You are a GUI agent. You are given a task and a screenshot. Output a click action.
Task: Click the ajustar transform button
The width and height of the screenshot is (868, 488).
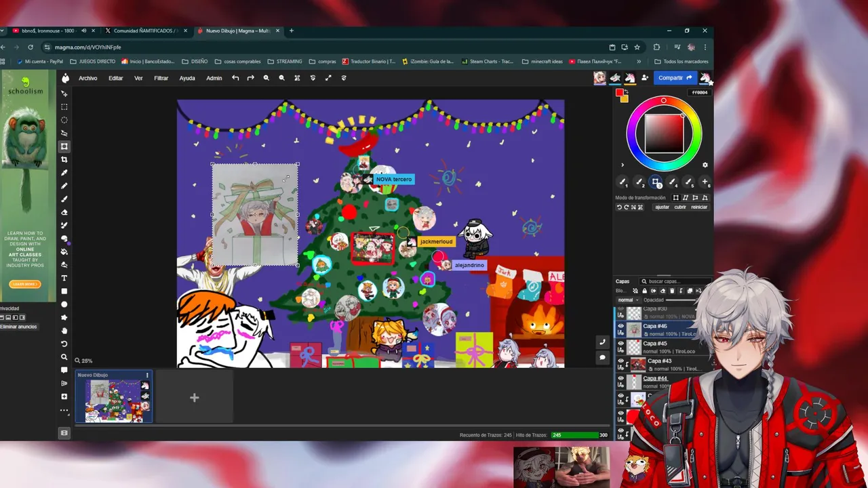(662, 207)
